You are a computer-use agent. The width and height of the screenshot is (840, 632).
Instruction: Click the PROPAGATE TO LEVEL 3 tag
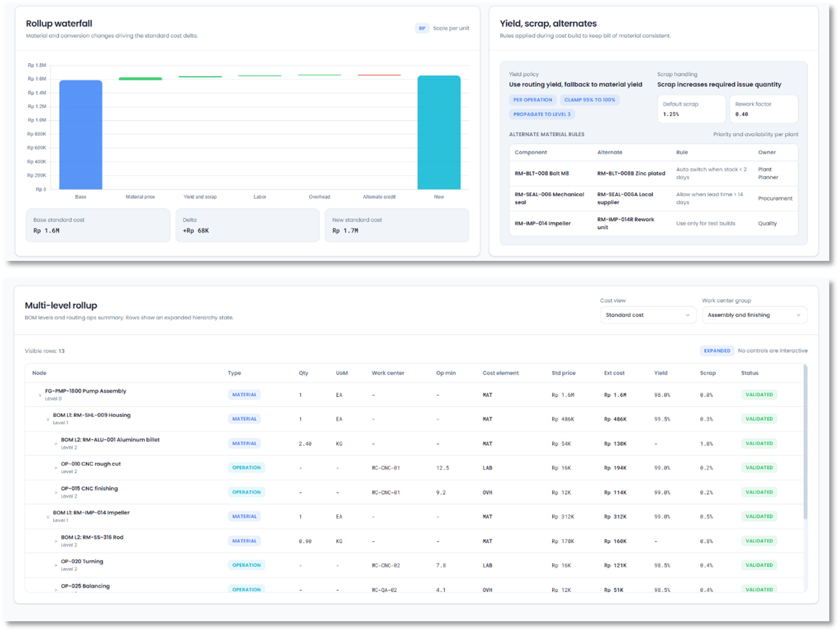(542, 114)
